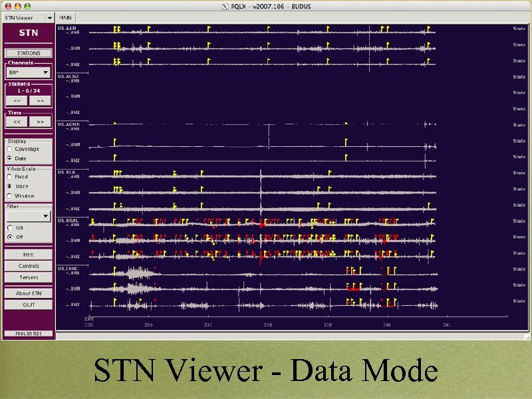Image resolution: width=532 pixels, height=399 pixels.
Task: Advance to the next station page with >>
Action: (40, 100)
